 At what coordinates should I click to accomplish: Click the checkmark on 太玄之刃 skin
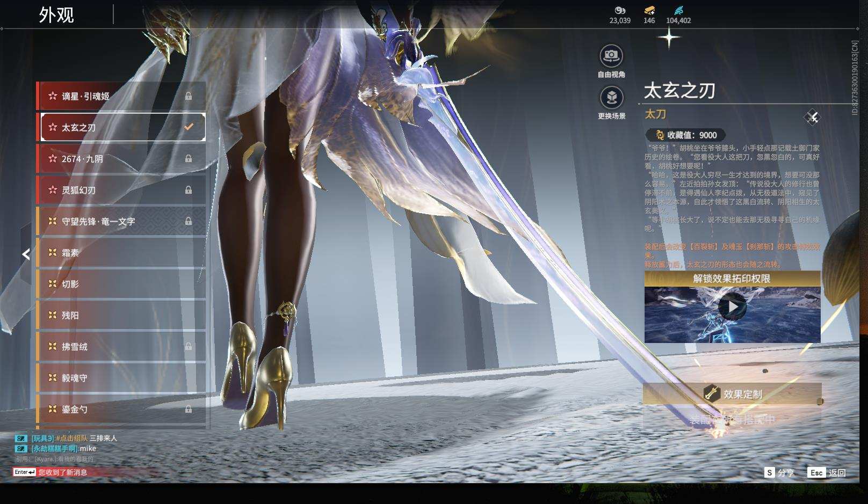[x=189, y=127]
